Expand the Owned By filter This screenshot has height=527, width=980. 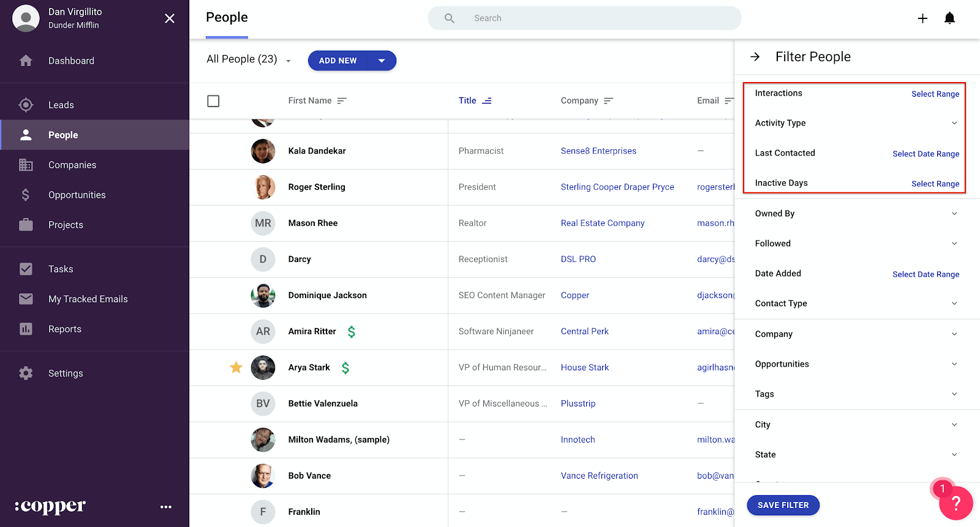[954, 214]
